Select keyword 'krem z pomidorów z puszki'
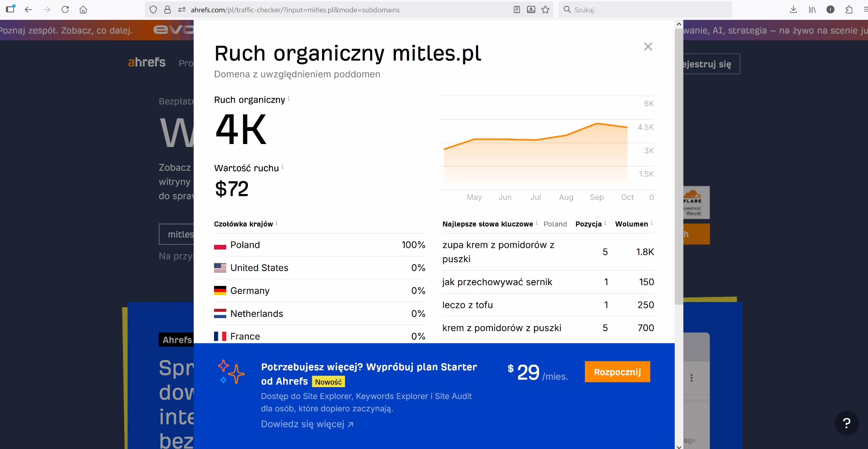 [502, 328]
